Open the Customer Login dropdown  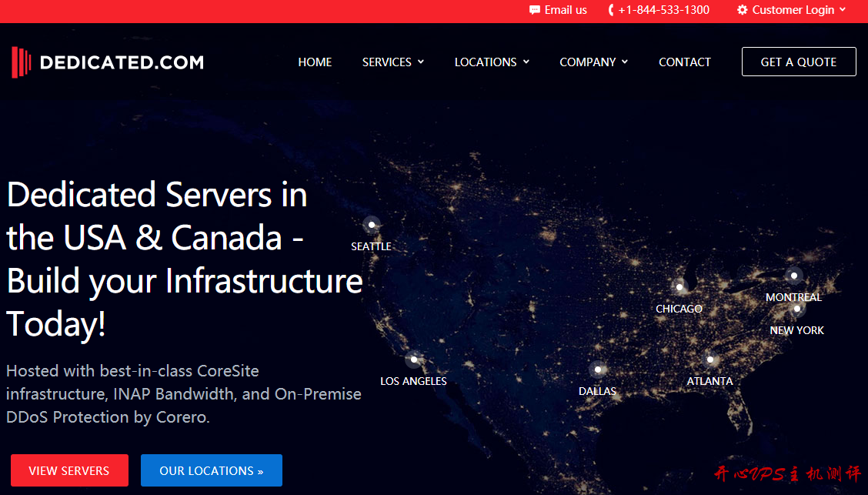[793, 10]
